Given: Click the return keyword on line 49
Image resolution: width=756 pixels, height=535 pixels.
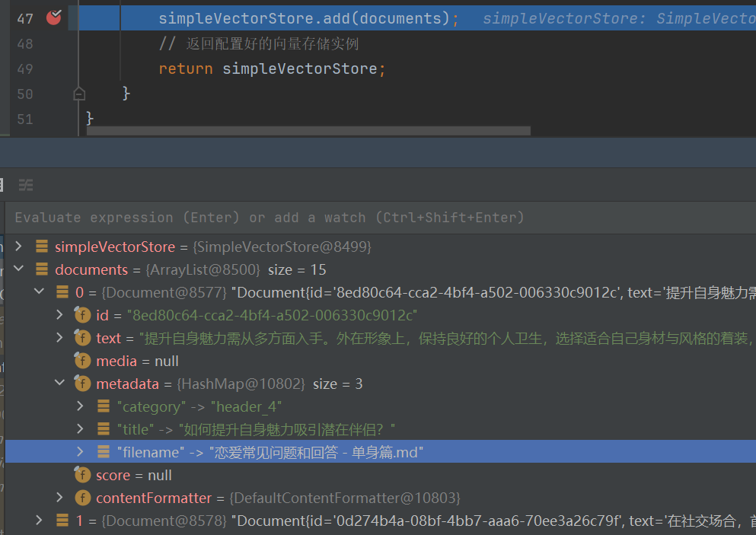Looking at the screenshot, I should click(x=186, y=69).
